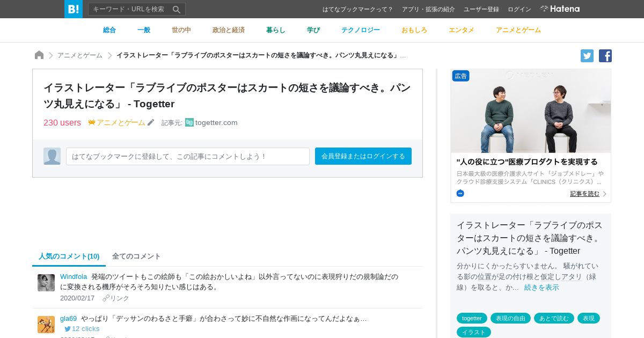Click the togetter tag
The image size is (644, 338).
(472, 318)
